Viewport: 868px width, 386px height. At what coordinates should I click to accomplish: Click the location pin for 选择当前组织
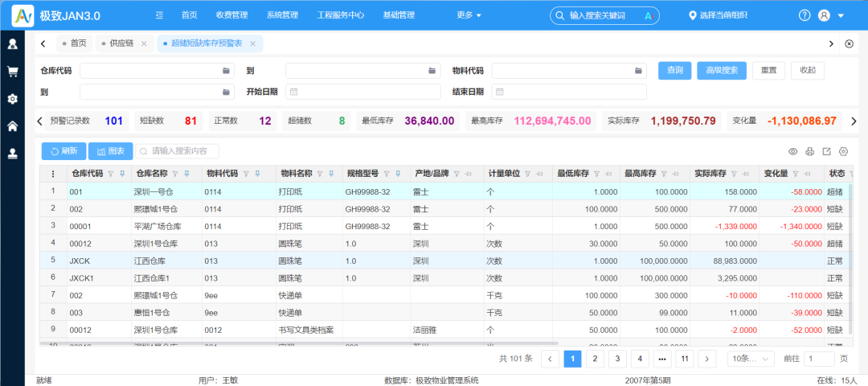click(x=692, y=15)
